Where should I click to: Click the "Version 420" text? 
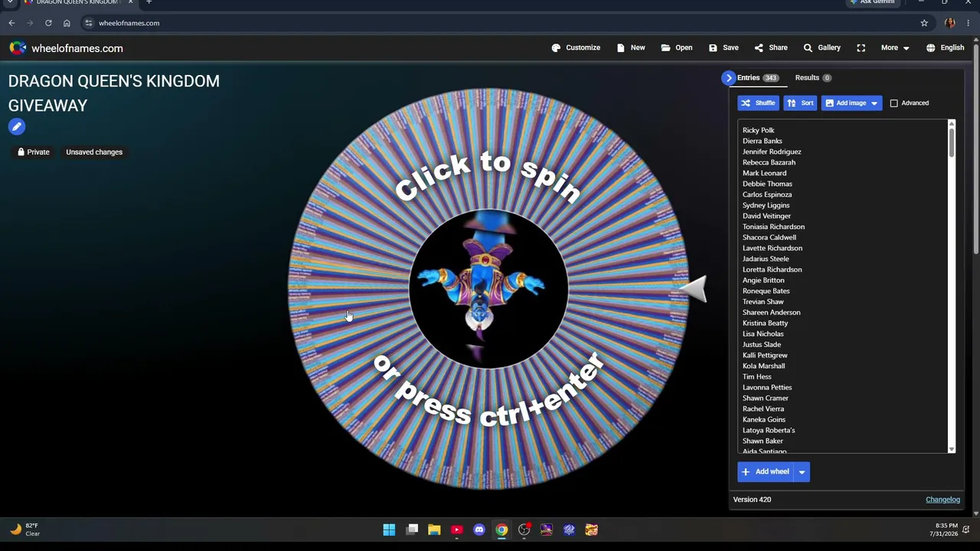(x=752, y=500)
